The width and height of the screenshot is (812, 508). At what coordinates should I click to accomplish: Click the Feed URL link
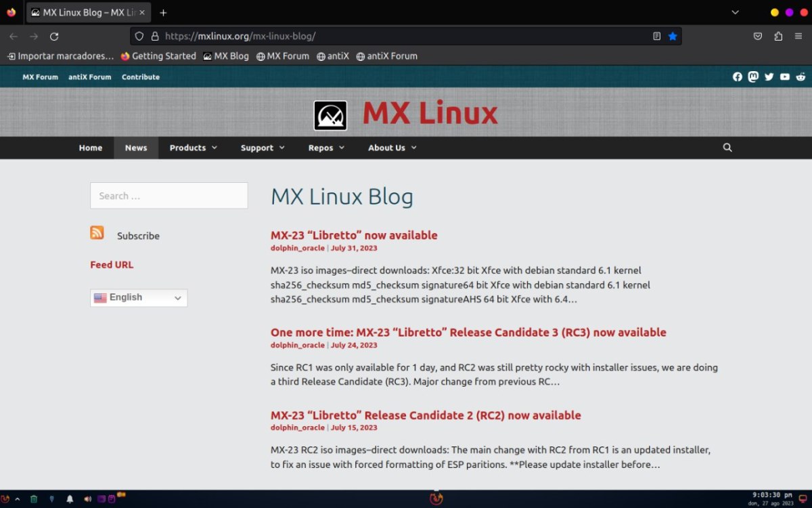click(112, 265)
